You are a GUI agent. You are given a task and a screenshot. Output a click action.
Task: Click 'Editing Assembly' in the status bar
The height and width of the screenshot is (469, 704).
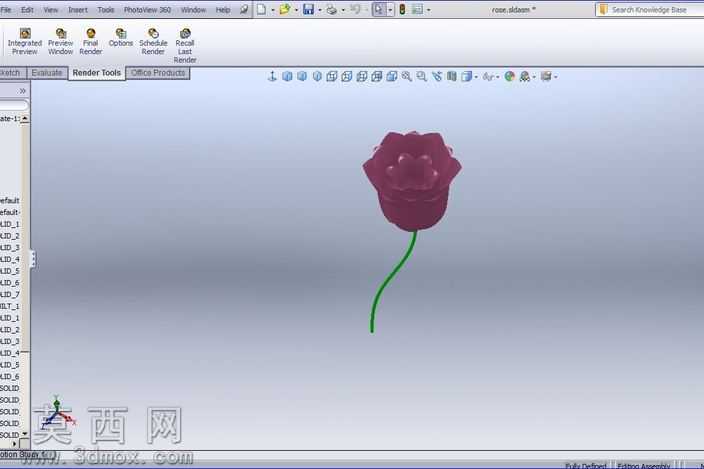click(x=643, y=465)
